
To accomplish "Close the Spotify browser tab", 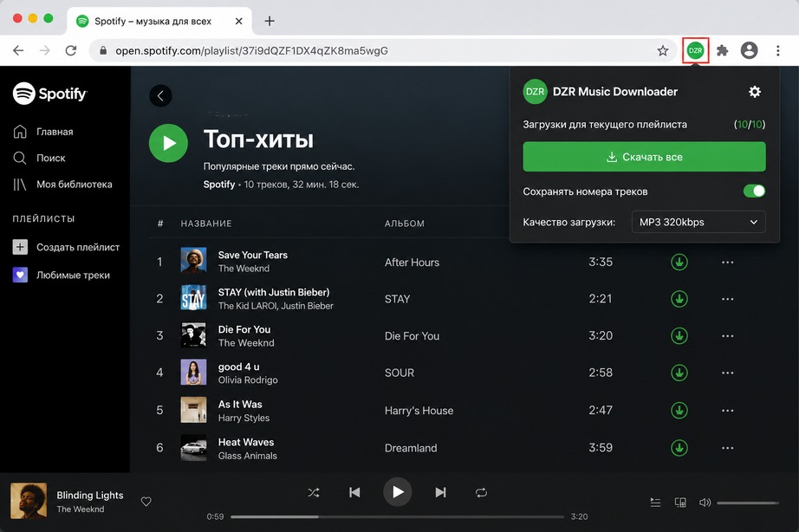I will pos(238,21).
